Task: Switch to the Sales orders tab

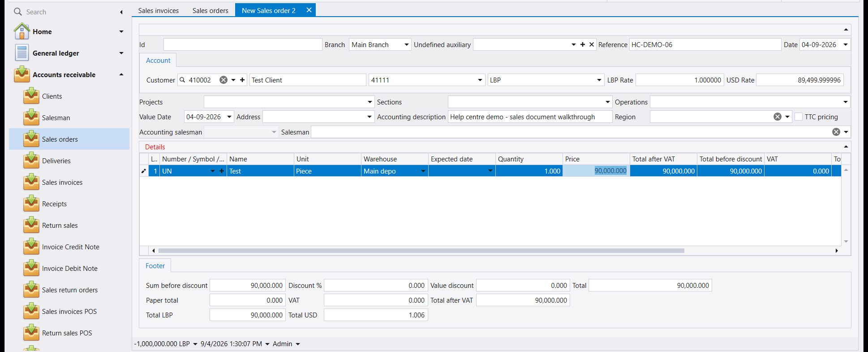Action: [x=210, y=10]
